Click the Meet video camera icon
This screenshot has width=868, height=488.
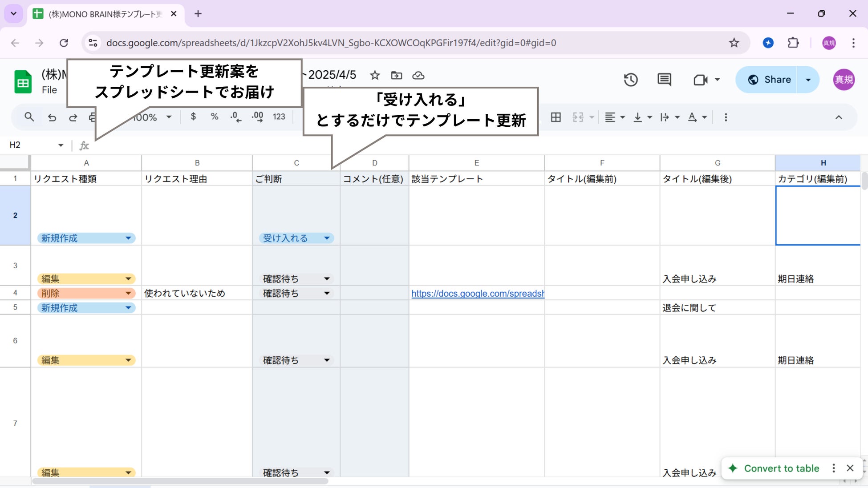(700, 80)
